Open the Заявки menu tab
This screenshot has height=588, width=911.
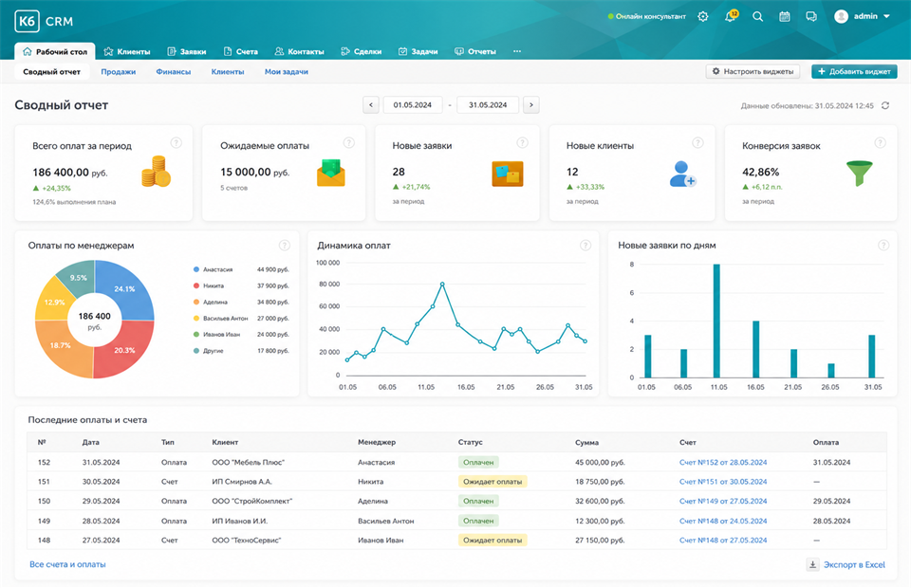click(x=187, y=51)
